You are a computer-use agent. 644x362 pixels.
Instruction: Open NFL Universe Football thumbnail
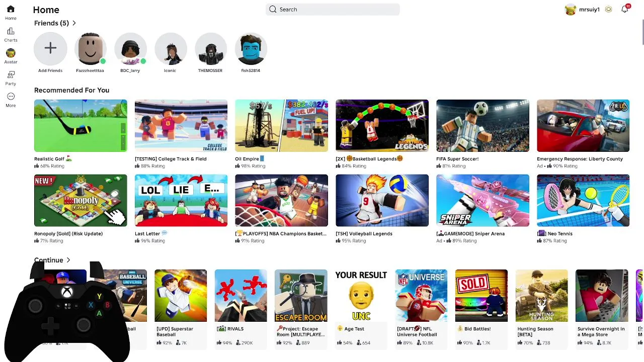tap(421, 296)
